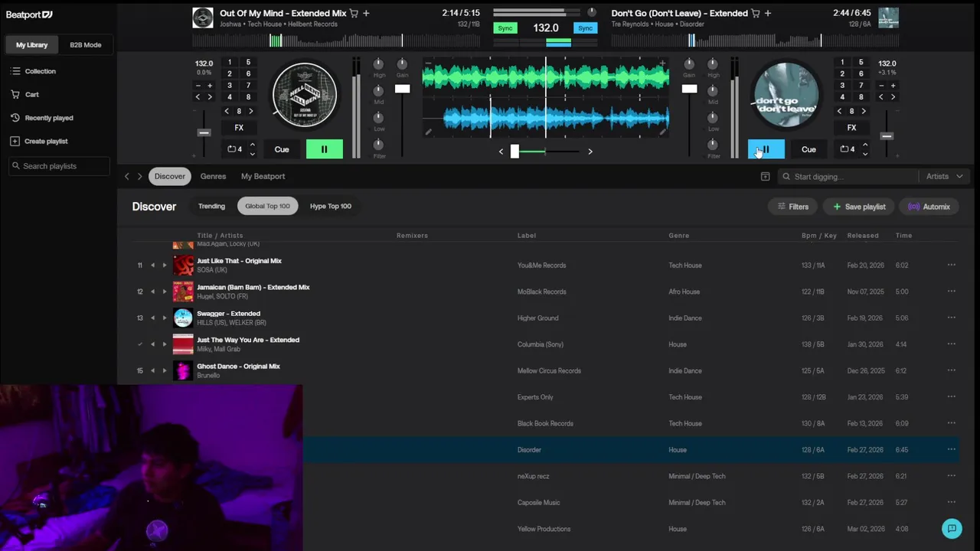This screenshot has width=980, height=551.
Task: Pause the right deck with blue button
Action: [x=766, y=149]
